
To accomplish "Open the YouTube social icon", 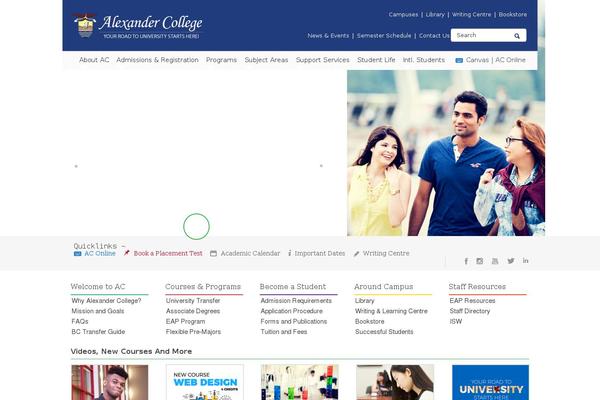I will click(495, 261).
